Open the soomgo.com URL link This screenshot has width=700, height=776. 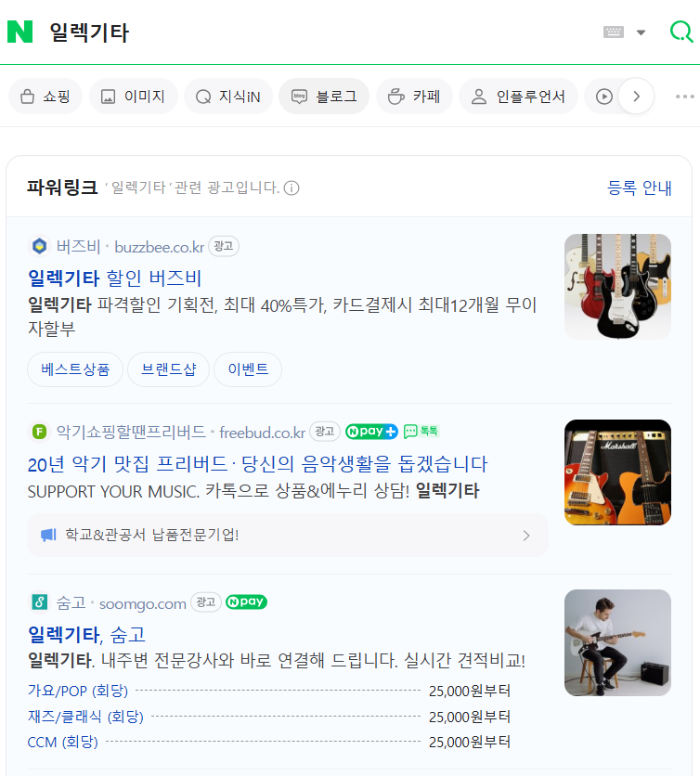tap(143, 603)
